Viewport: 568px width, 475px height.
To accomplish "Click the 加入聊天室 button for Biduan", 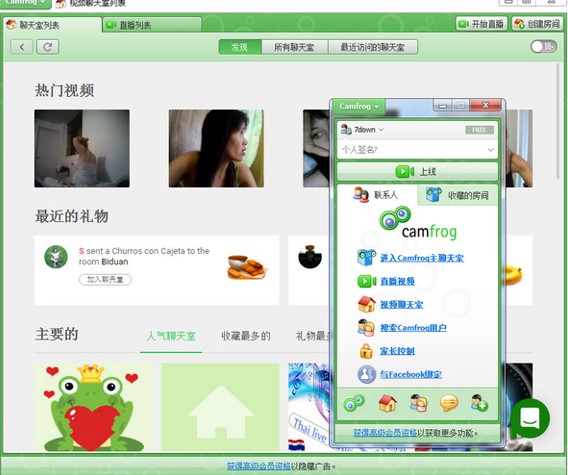I will click(x=105, y=280).
